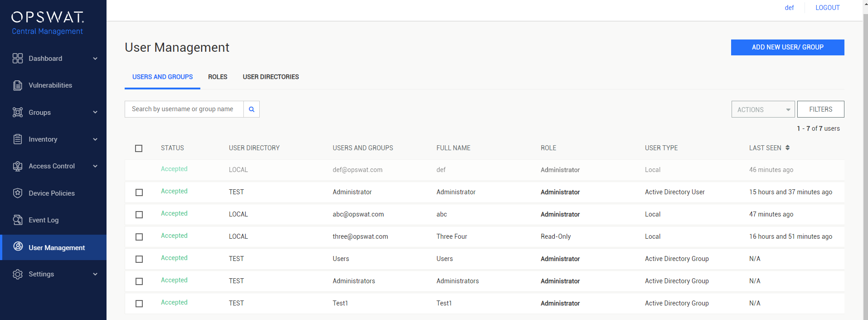Image resolution: width=868 pixels, height=320 pixels.
Task: Click the Event Log icon
Action: click(18, 220)
